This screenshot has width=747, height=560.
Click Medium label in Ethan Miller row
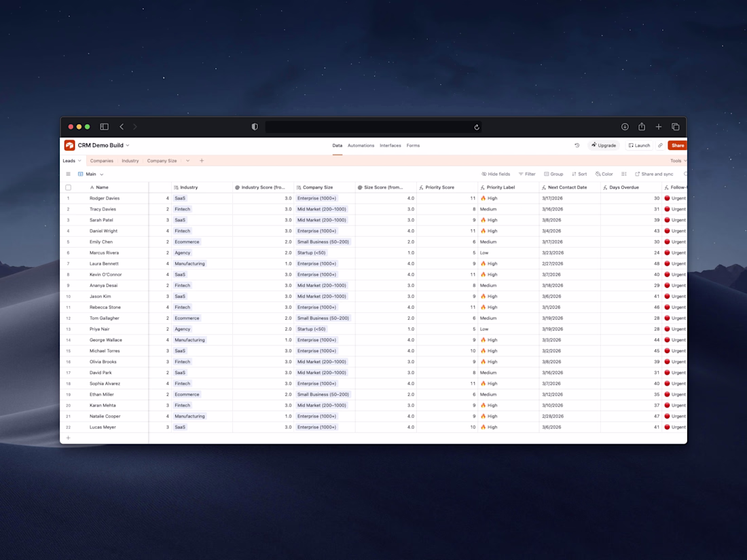point(488,395)
